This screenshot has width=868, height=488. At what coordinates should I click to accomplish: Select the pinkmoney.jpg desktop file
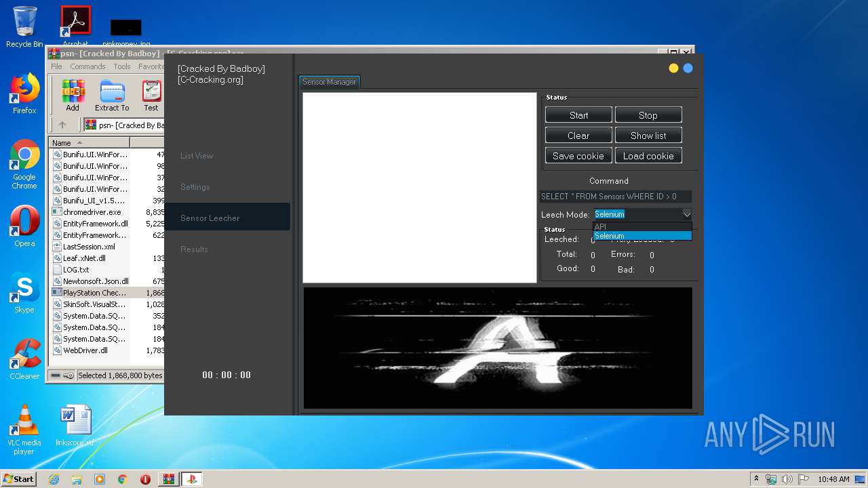(x=126, y=33)
